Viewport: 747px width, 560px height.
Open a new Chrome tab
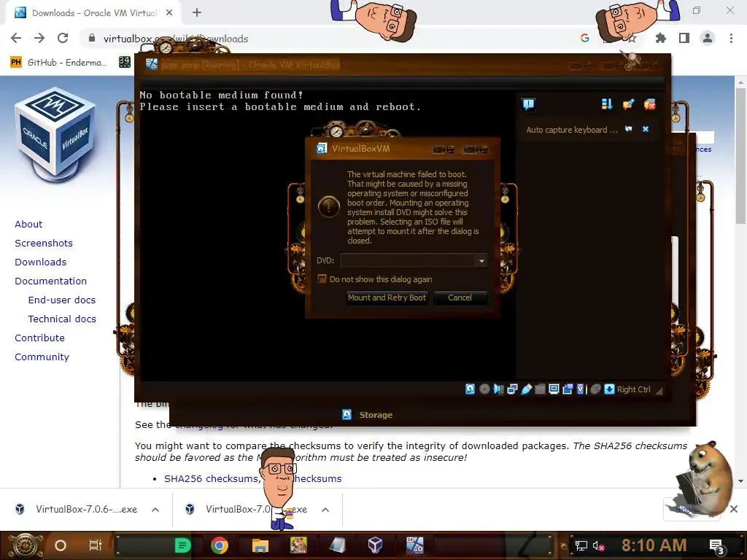pos(197,13)
